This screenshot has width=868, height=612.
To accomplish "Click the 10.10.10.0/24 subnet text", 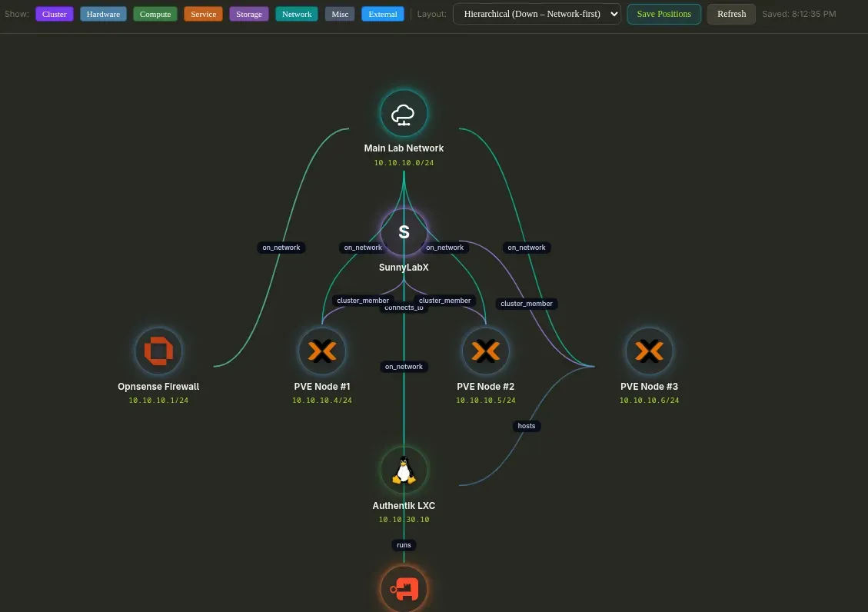I will [x=404, y=163].
